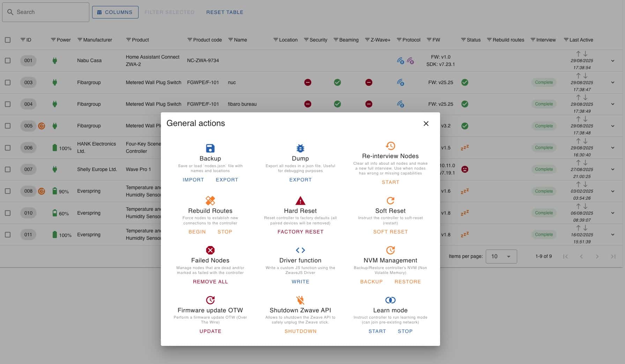This screenshot has height=364, width=625.
Task: Click RESTORE under NVM Management
Action: [x=408, y=282]
